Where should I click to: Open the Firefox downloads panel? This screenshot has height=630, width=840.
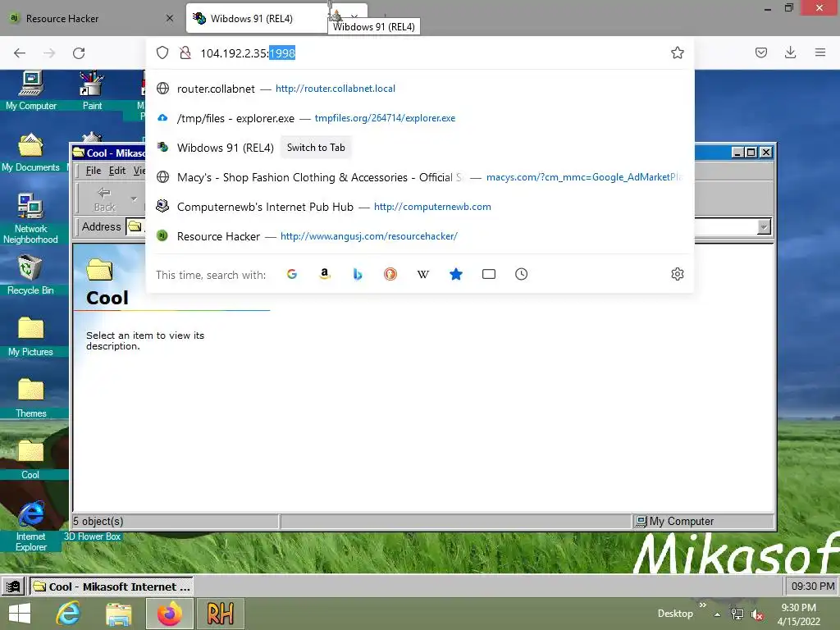click(x=790, y=52)
